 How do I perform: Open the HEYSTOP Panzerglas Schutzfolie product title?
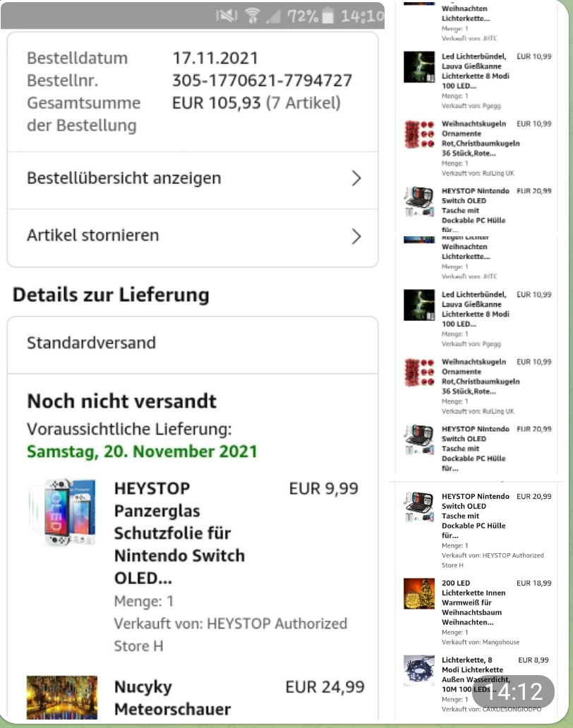tap(179, 533)
